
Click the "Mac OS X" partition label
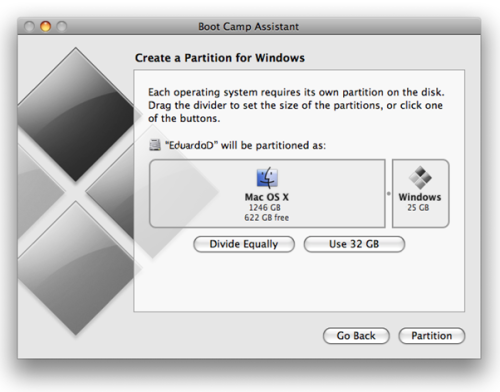click(x=267, y=197)
